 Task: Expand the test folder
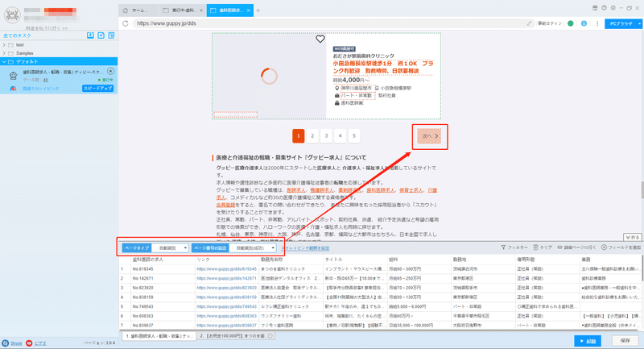coord(4,45)
